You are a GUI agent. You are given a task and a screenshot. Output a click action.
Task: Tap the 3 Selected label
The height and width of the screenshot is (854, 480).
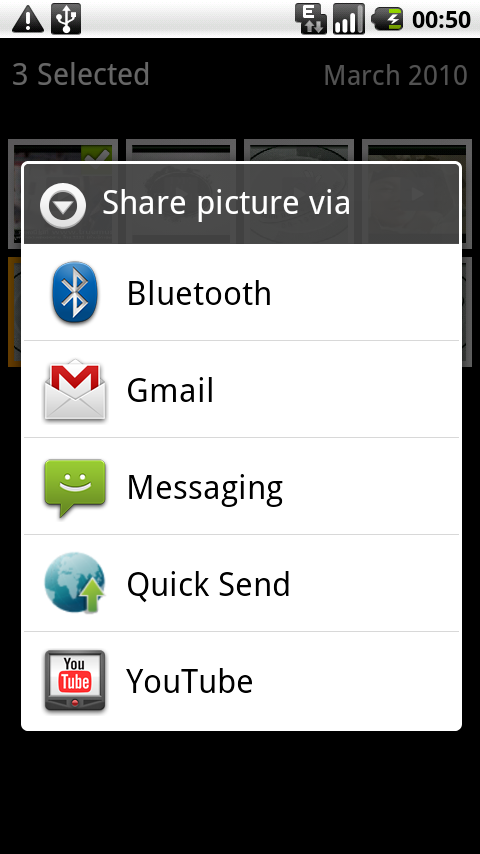[81, 75]
